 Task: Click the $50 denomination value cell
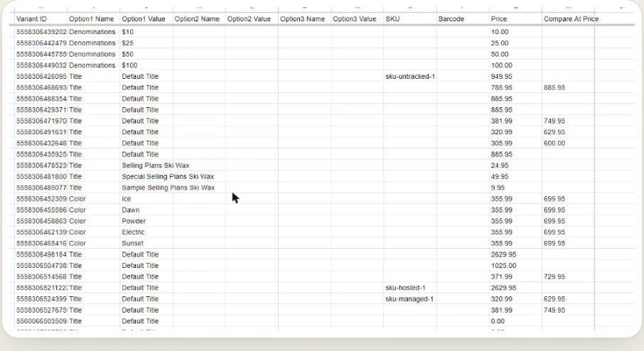pyautogui.click(x=146, y=54)
